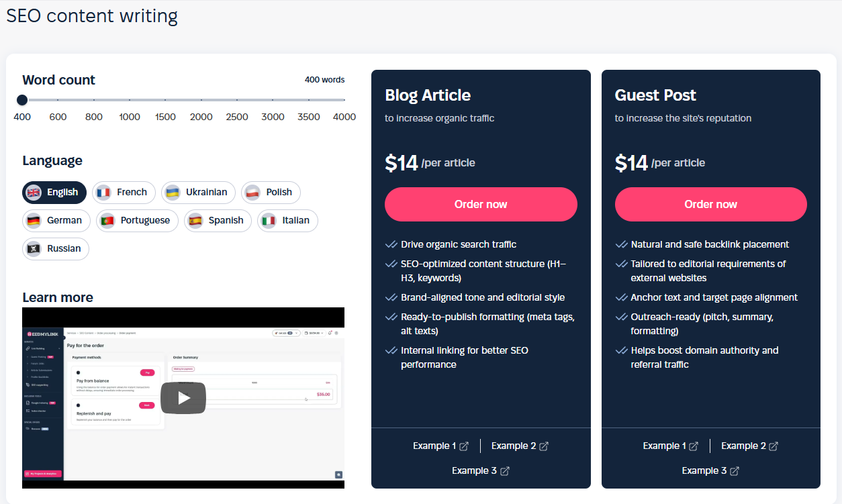Screen dimensions: 842x504
Task: Select the English language option
Action: (54, 193)
